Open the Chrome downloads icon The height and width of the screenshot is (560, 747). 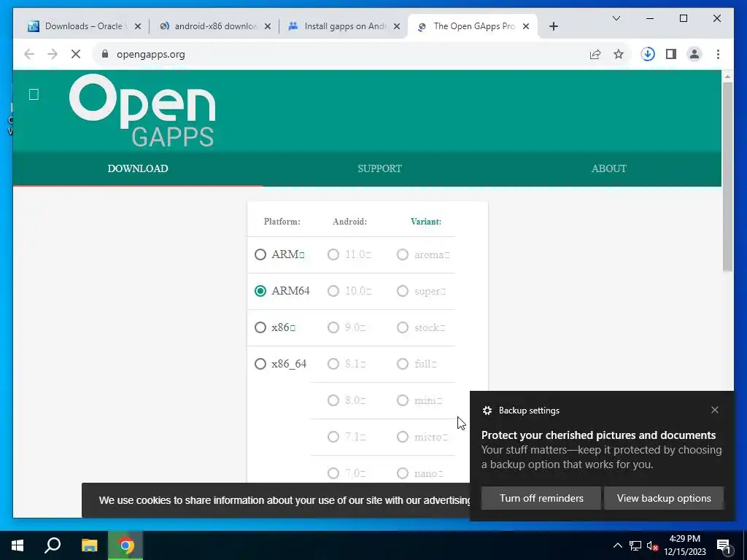pos(648,54)
